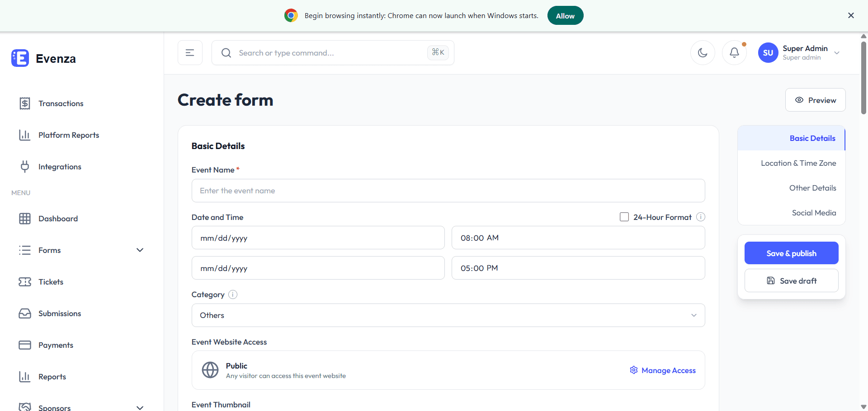Dismiss the Chrome startup banner
868x411 pixels.
[x=851, y=15]
